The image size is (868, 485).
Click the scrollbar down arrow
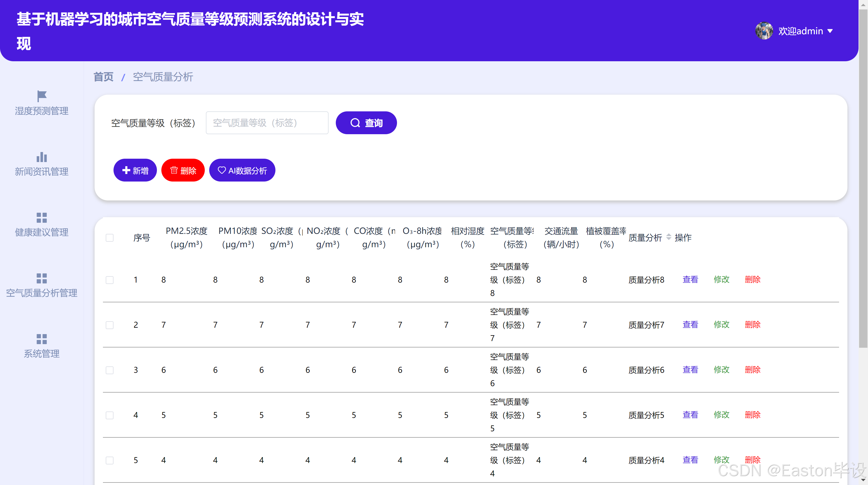coord(863,480)
